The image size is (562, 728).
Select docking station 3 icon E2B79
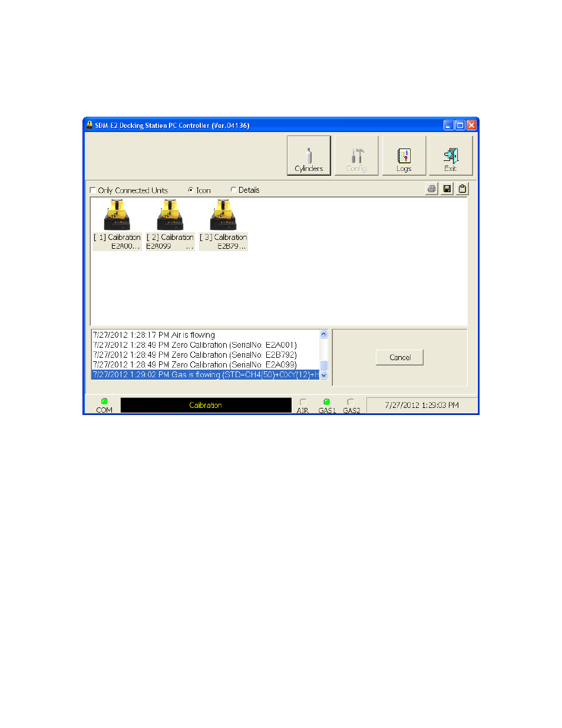pyautogui.click(x=223, y=225)
